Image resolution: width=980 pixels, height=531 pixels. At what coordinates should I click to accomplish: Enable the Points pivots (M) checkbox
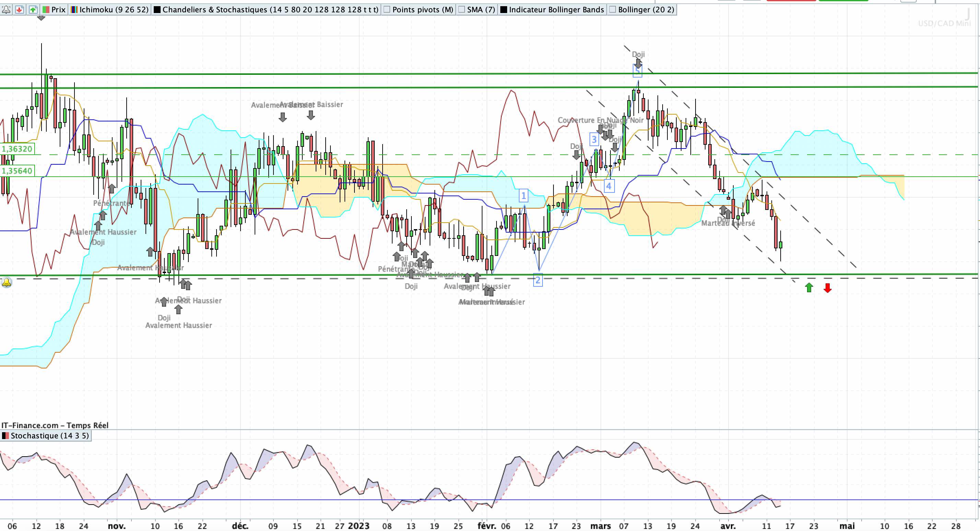[x=387, y=10]
